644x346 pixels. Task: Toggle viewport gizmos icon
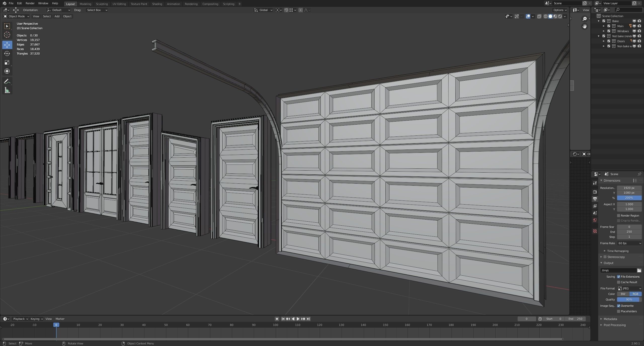[x=516, y=16]
